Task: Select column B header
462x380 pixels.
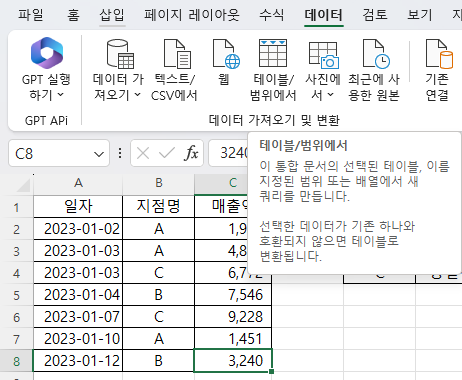Action: [x=159, y=184]
